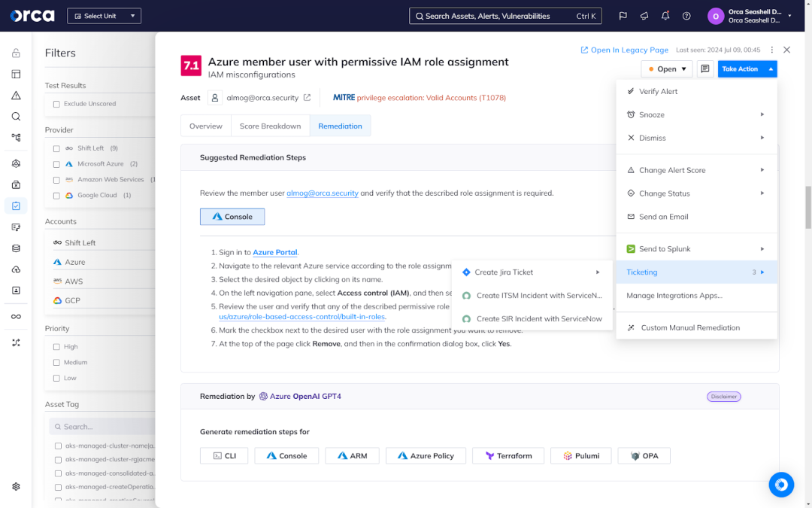Select Custom Manual Remediation menu item
This screenshot has height=508, width=812.
coord(696,327)
